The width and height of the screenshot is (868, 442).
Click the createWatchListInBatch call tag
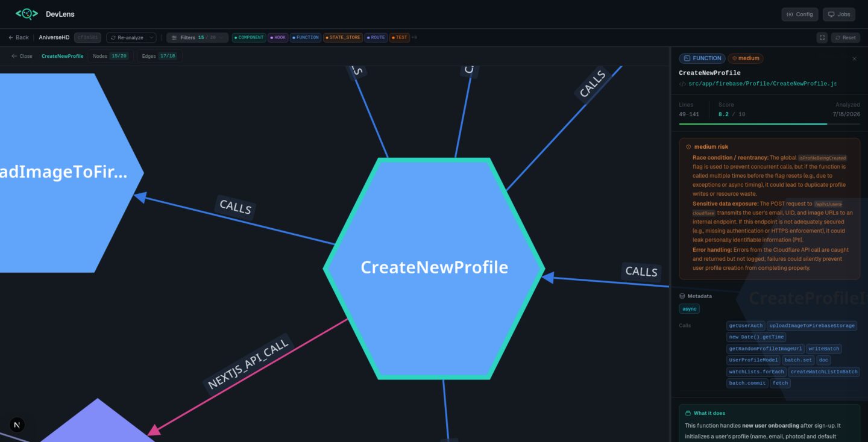pos(824,372)
